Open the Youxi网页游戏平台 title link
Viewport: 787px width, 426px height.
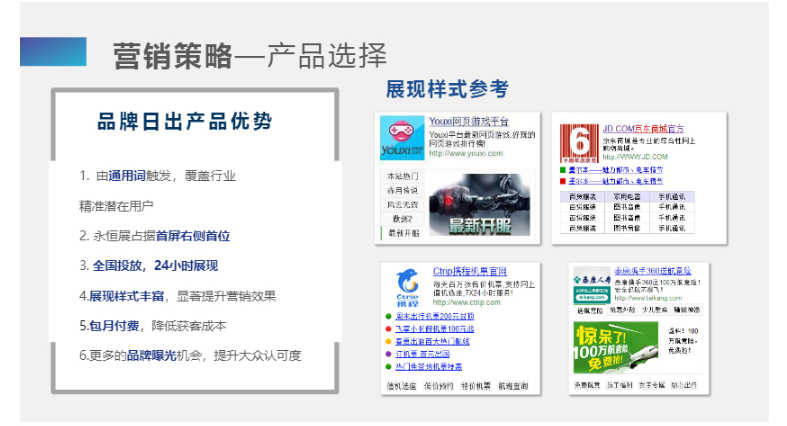(468, 122)
